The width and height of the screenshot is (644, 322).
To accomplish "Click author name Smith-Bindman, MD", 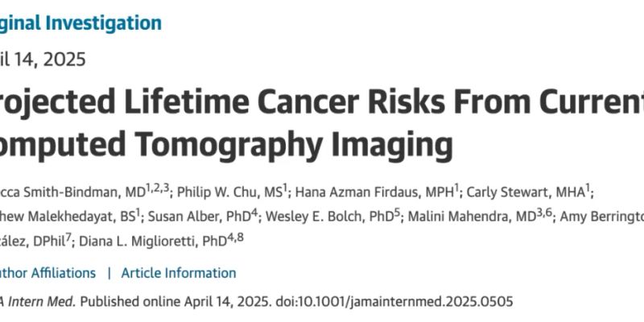I will pos(72,192).
